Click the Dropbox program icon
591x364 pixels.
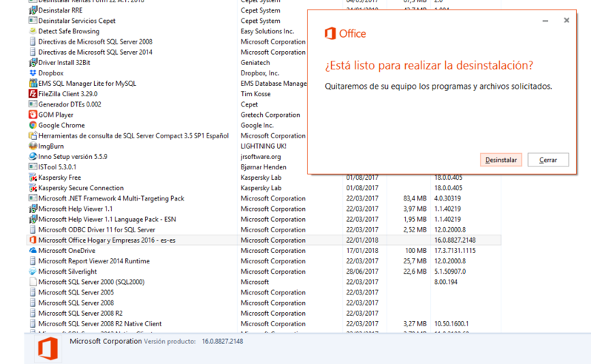[33, 73]
